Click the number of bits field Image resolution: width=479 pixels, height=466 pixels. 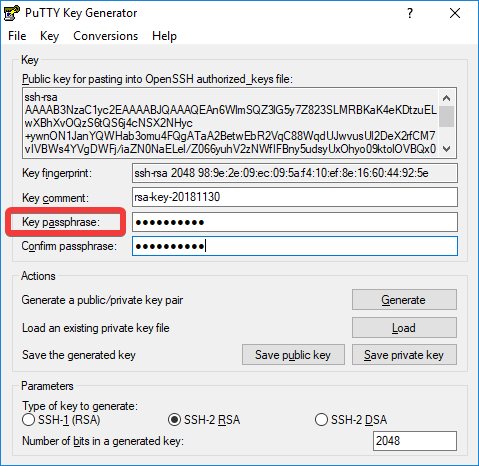click(415, 441)
